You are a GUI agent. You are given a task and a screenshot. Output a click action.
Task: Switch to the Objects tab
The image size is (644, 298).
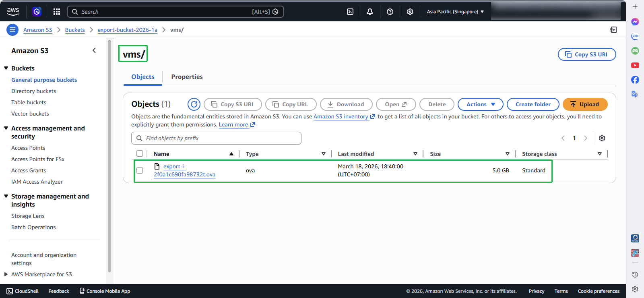point(143,77)
